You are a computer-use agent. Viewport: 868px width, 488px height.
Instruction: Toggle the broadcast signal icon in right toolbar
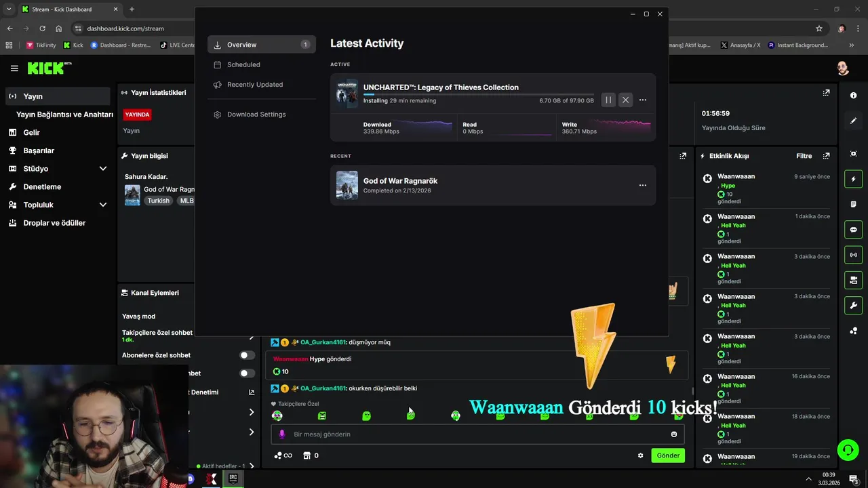pyautogui.click(x=853, y=255)
